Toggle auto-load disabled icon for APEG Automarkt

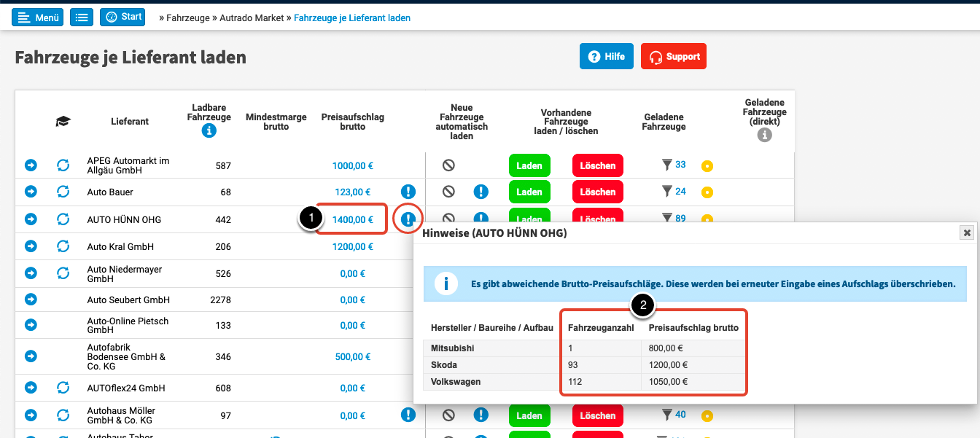click(x=448, y=165)
